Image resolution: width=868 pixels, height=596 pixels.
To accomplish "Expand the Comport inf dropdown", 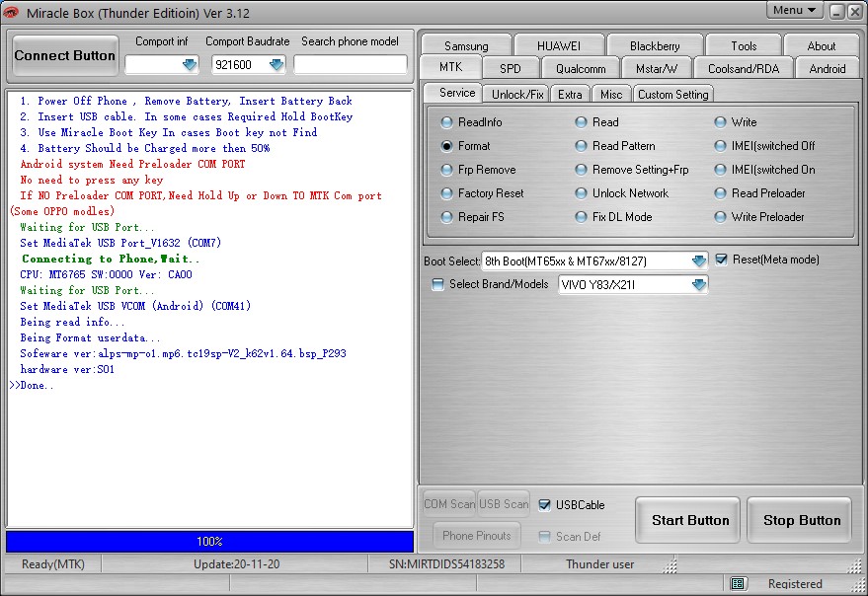I will tap(190, 65).
